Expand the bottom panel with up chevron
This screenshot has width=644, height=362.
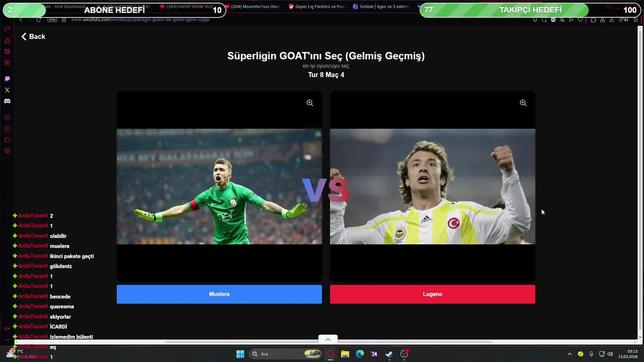[x=328, y=339]
